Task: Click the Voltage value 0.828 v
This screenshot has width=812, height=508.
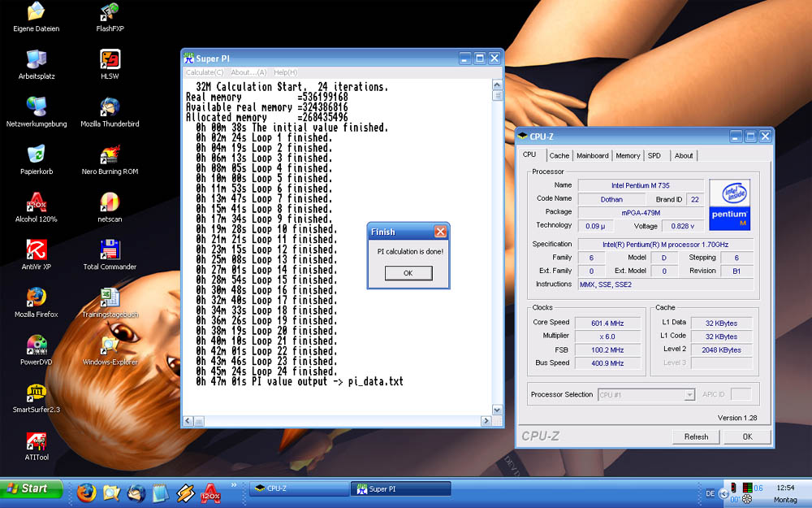Action: click(683, 226)
